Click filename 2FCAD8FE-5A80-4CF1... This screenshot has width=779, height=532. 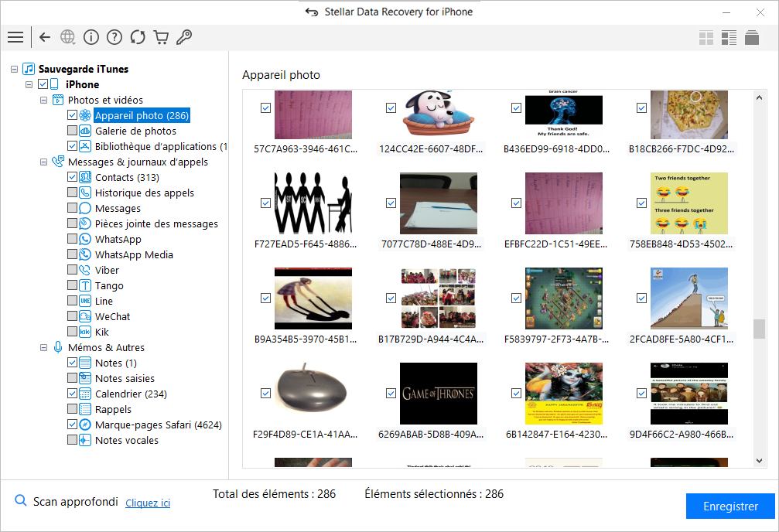click(681, 339)
